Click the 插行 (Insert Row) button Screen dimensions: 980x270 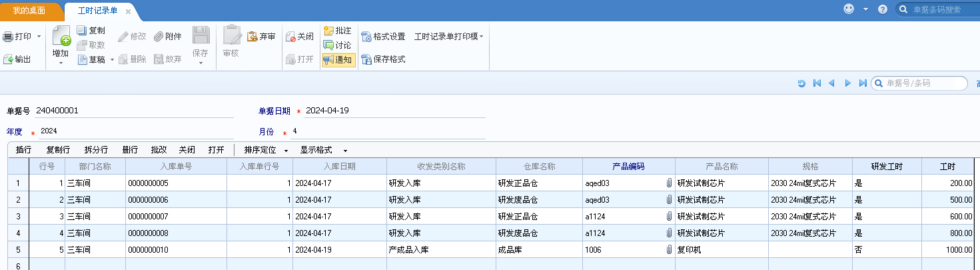point(23,150)
